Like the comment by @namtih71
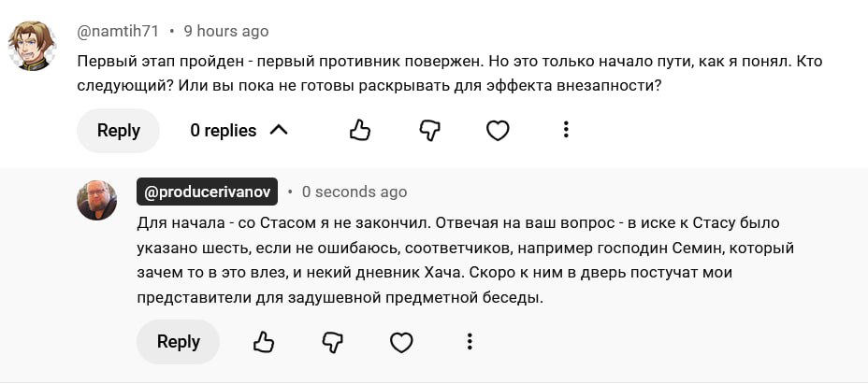Screen dimensions: 868x384 [x=360, y=131]
